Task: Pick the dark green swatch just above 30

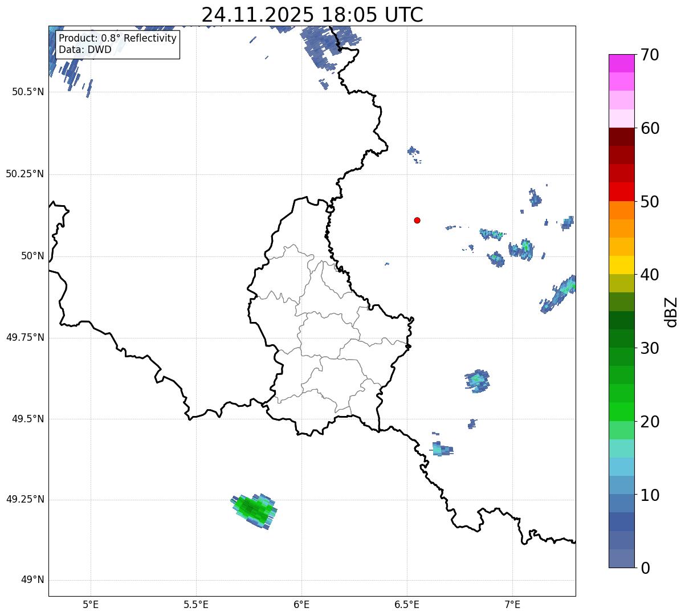Action: click(x=622, y=338)
